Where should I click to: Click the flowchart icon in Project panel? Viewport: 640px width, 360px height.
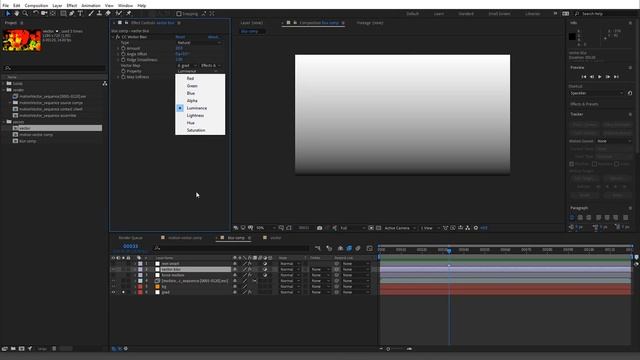104,83
